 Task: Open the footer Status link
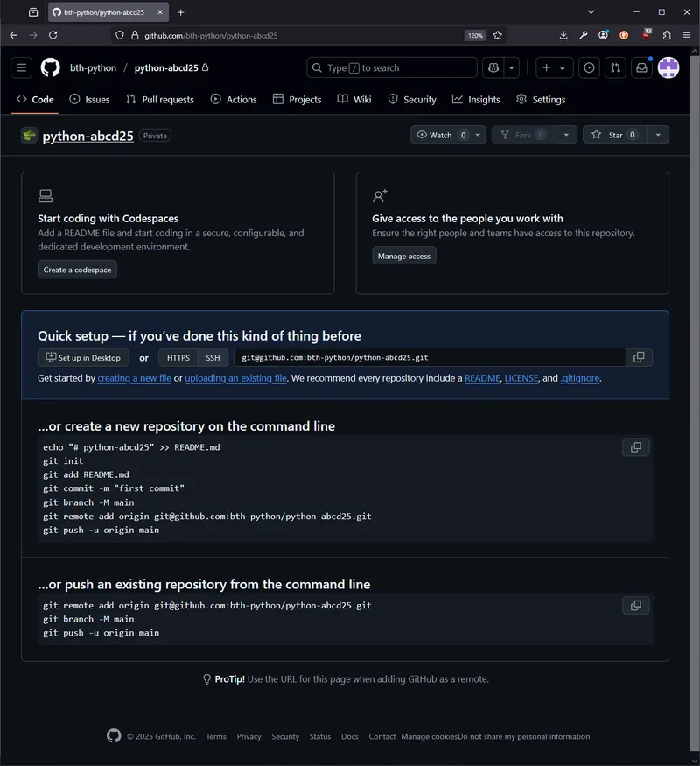(320, 737)
